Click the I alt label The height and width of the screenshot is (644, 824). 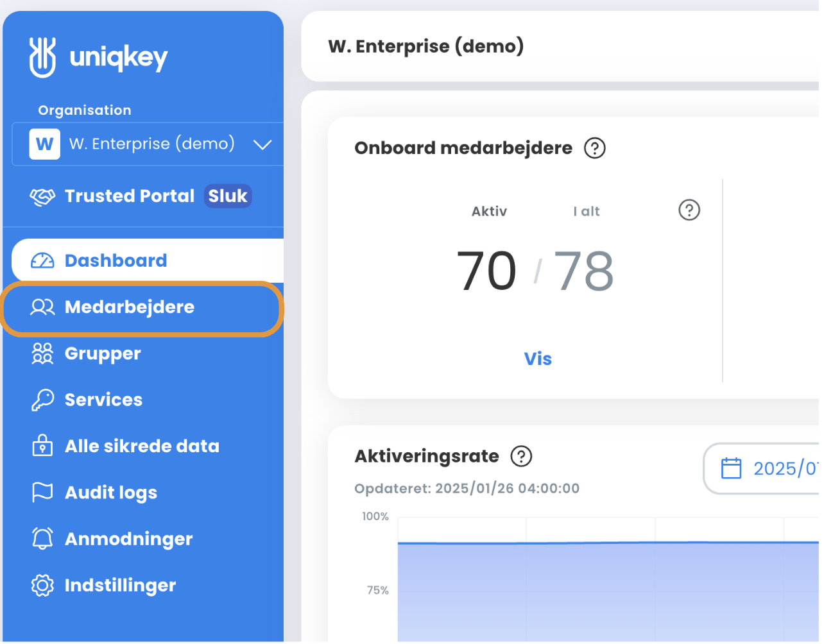click(x=587, y=211)
